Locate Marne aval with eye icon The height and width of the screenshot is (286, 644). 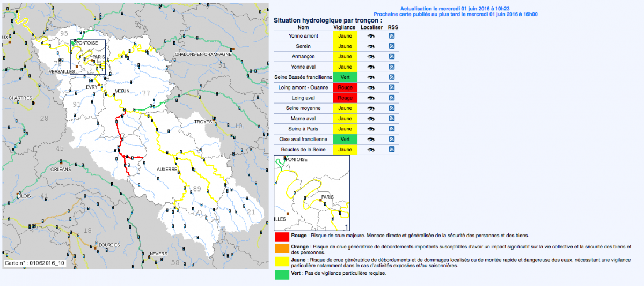[x=371, y=119]
